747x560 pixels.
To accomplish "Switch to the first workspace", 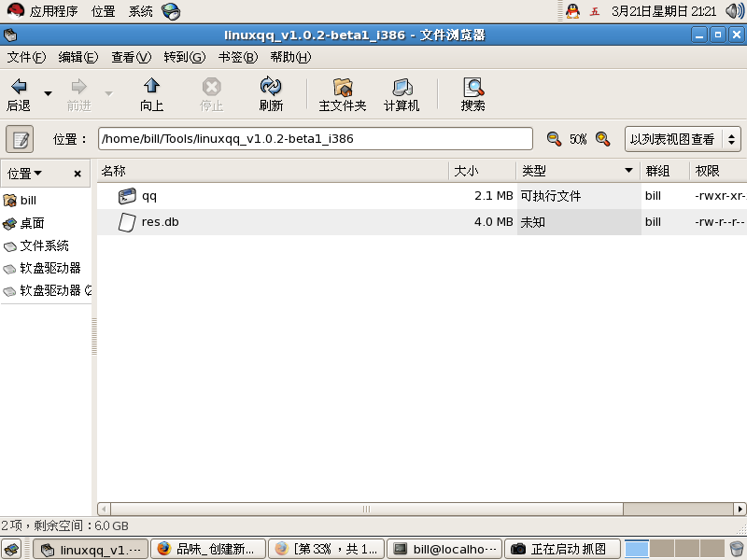I will click(637, 549).
